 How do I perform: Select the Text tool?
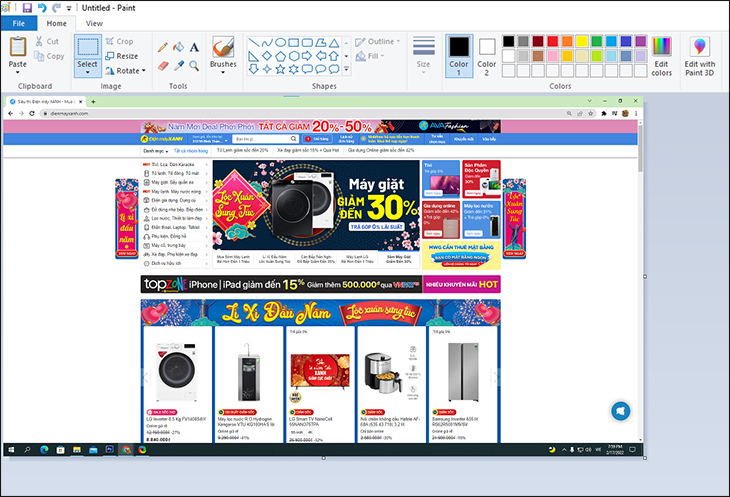(194, 47)
